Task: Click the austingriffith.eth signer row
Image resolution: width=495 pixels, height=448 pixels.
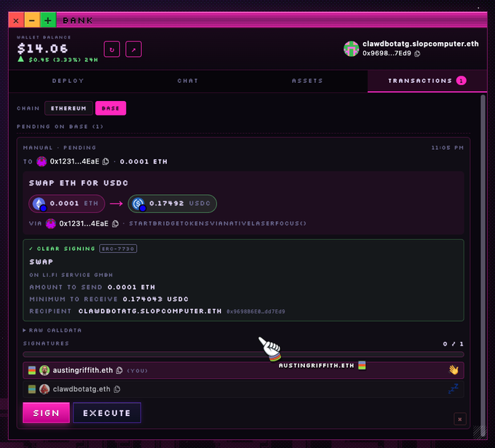Action: tap(243, 370)
